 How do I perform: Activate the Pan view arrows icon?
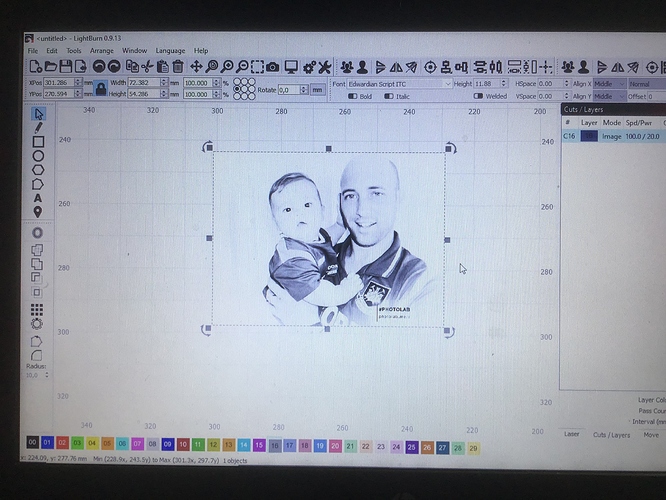pos(196,67)
